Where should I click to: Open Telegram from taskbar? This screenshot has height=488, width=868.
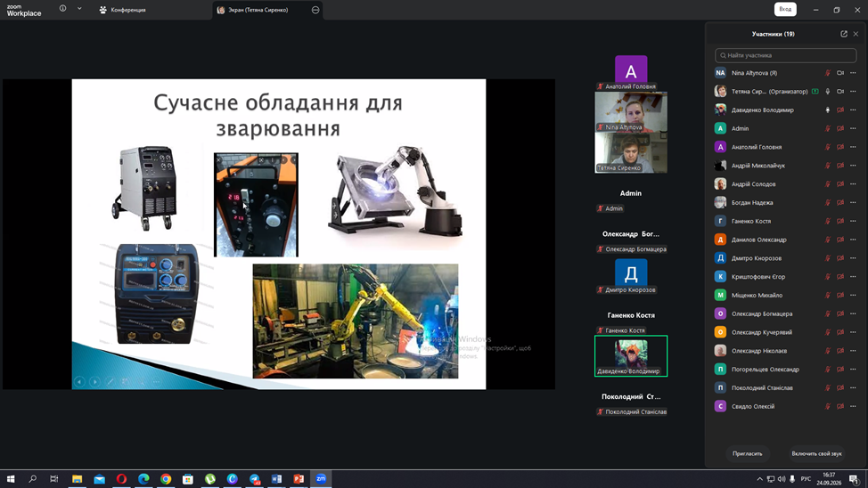[x=255, y=478]
